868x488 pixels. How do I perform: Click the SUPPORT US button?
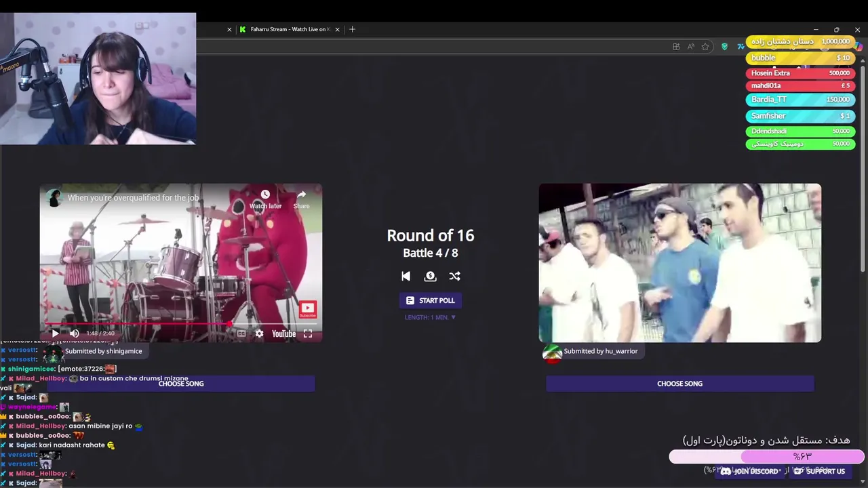(819, 471)
